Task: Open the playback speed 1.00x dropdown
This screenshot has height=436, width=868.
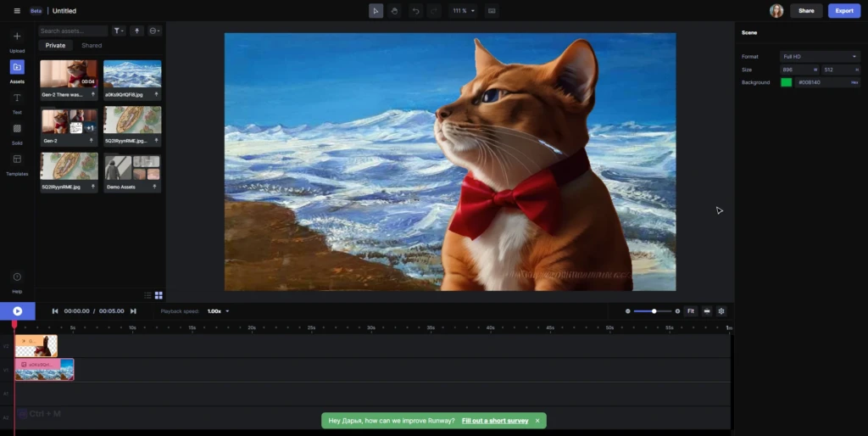Action: point(218,311)
